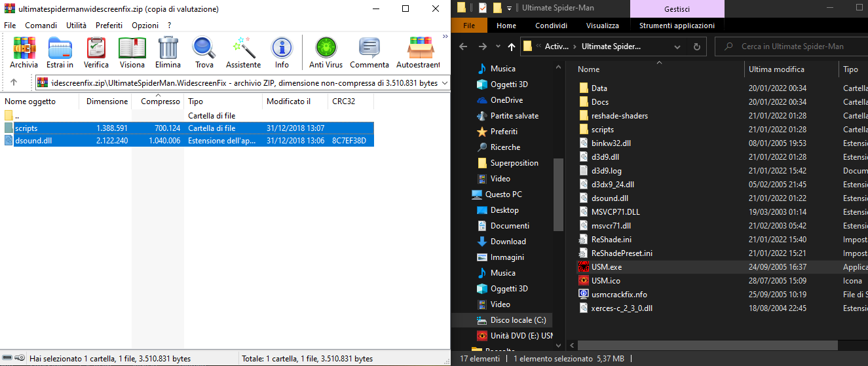
Task: Open the Explorer File ribbon tab
Action: pos(469,26)
